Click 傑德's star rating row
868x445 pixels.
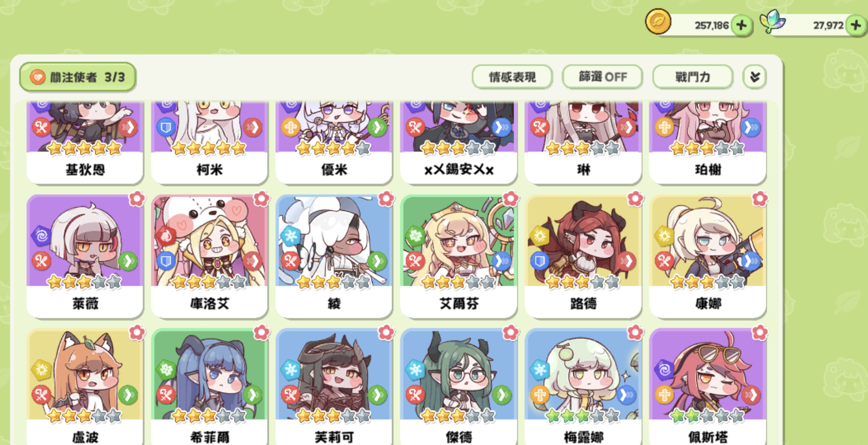point(458,416)
